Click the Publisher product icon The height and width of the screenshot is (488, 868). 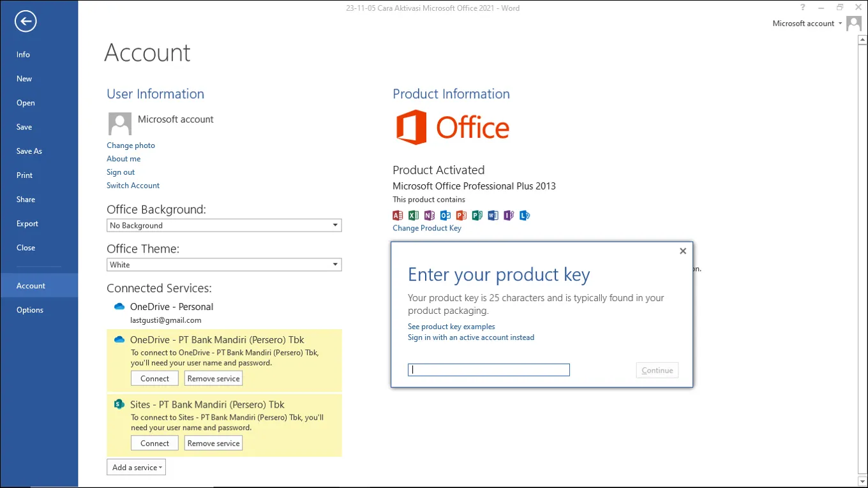[477, 216]
